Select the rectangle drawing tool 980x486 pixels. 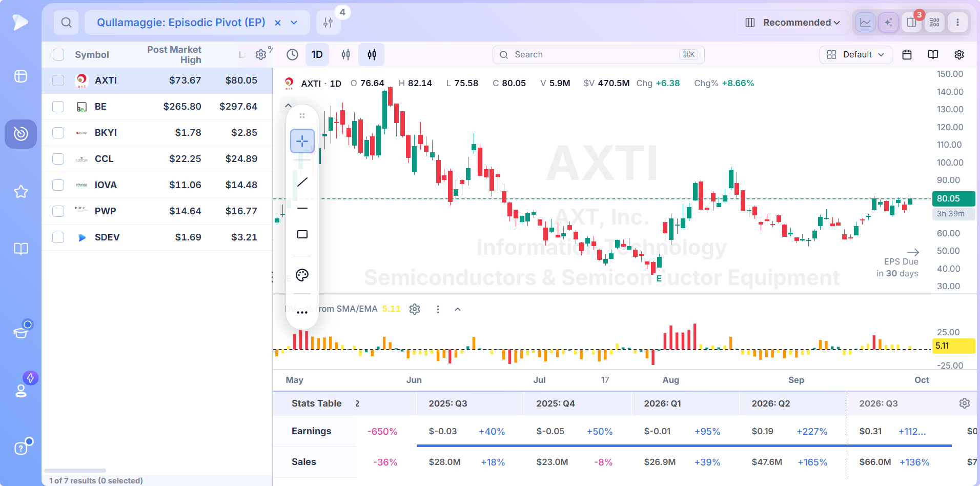coord(302,234)
